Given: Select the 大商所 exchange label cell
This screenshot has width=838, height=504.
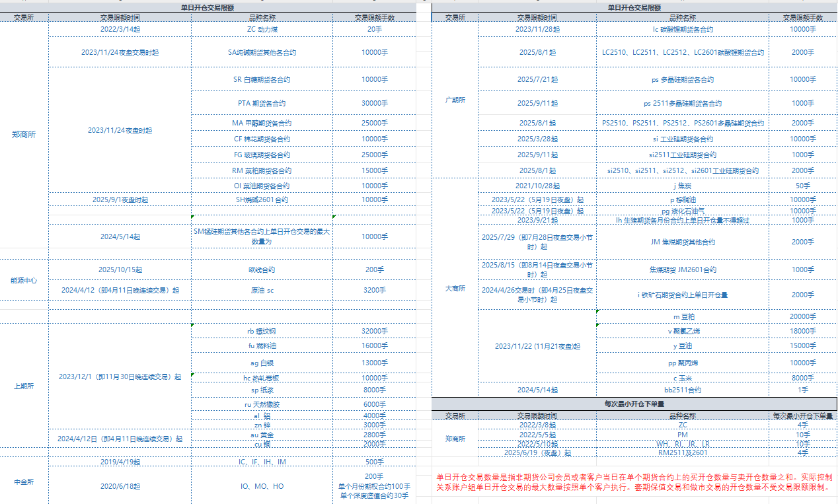Looking at the screenshot, I should [x=452, y=289].
